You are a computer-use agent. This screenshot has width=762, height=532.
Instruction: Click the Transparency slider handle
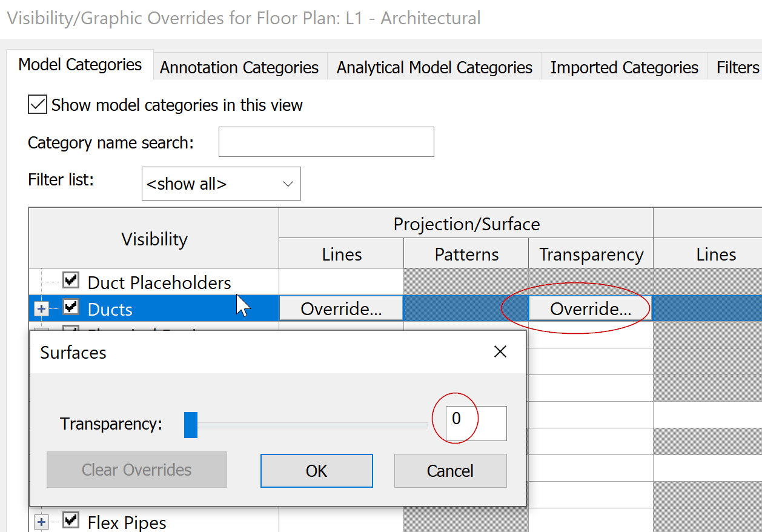coord(190,425)
